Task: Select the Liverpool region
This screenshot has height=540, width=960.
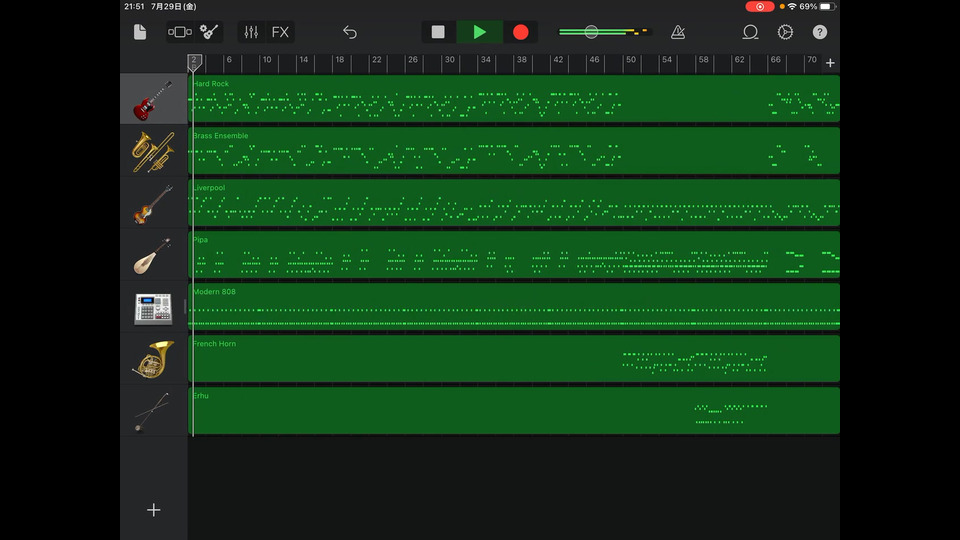Action: [x=514, y=203]
